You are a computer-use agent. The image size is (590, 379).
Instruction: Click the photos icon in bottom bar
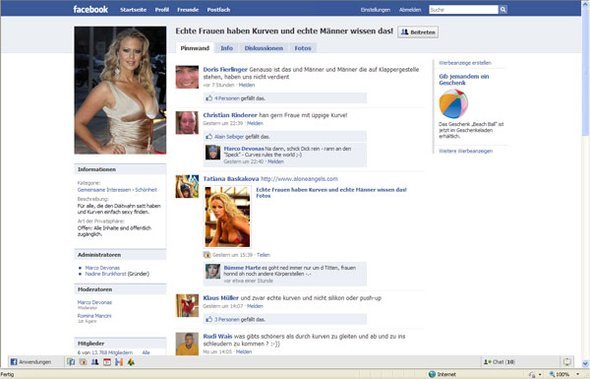pyautogui.click(x=83, y=362)
